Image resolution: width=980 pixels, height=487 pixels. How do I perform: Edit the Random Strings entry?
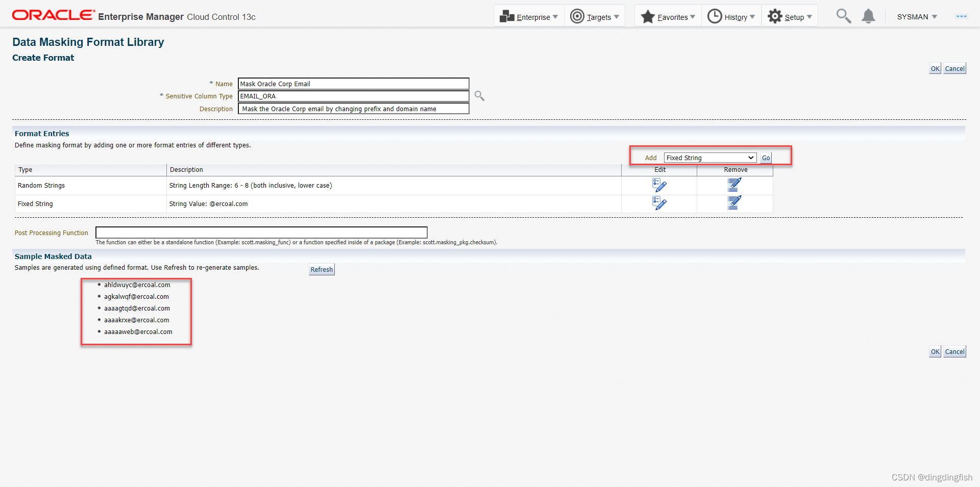[659, 185]
